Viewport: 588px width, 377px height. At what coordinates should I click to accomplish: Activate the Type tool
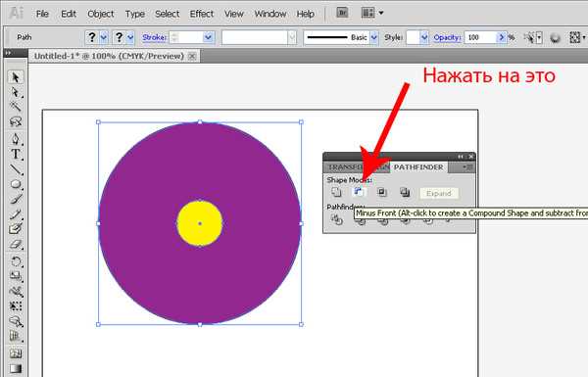pos(16,154)
